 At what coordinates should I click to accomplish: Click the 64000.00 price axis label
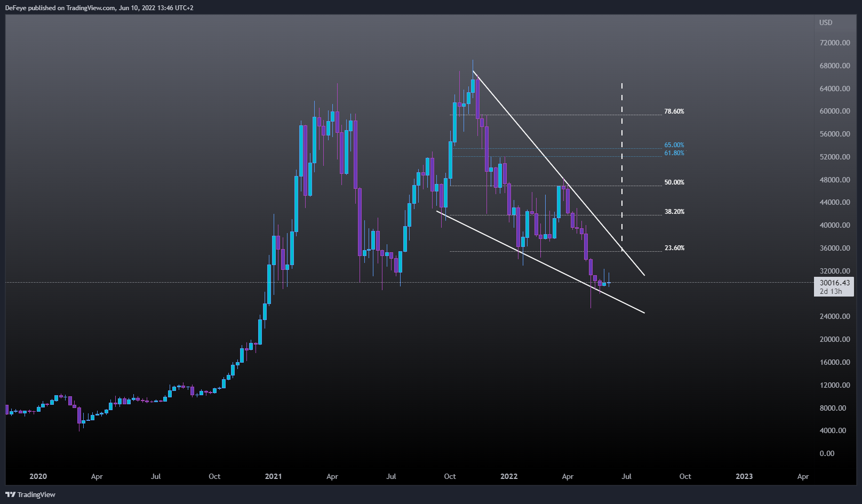[835, 89]
